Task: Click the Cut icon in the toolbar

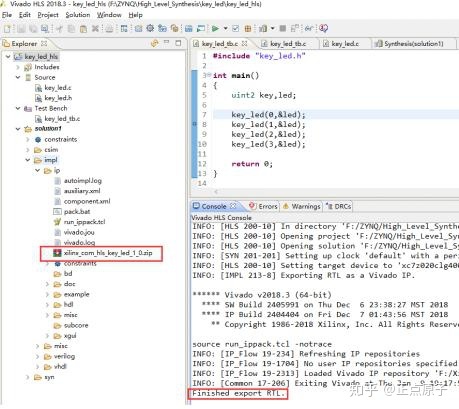Action: click(x=60, y=29)
